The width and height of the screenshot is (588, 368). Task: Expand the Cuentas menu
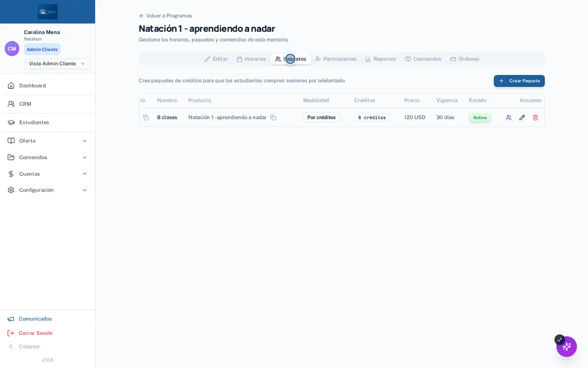[48, 174]
